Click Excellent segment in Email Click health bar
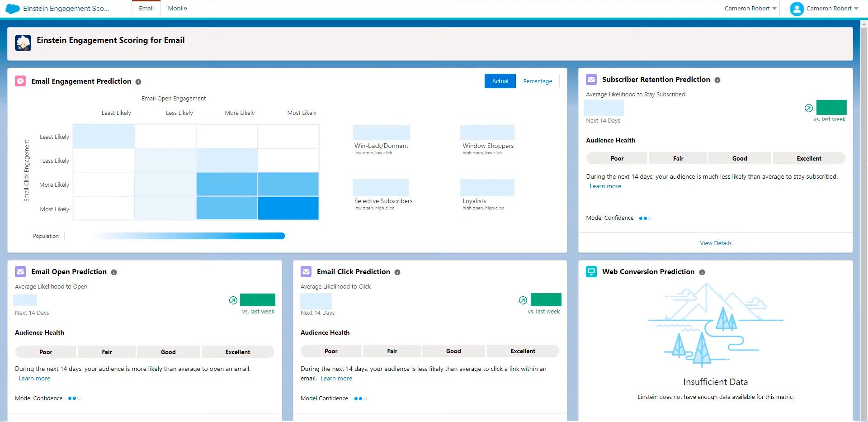Viewport: 868px width, 422px height. coord(523,351)
